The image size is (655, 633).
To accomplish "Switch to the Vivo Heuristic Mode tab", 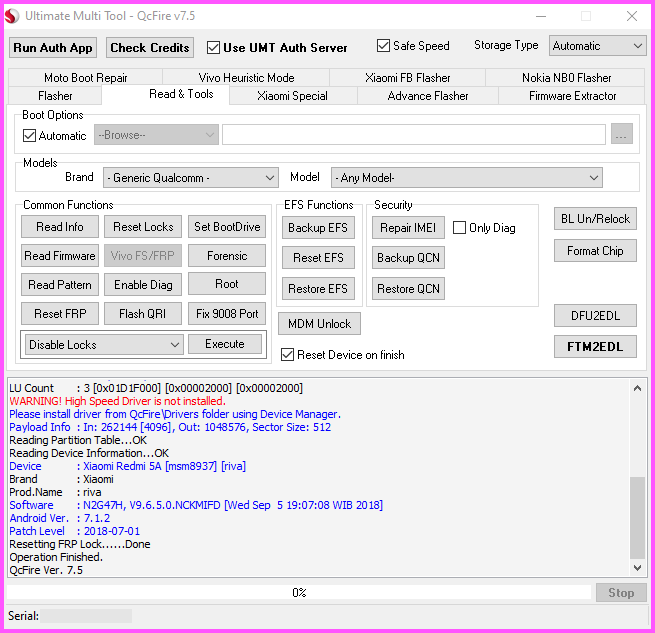I will 246,78.
